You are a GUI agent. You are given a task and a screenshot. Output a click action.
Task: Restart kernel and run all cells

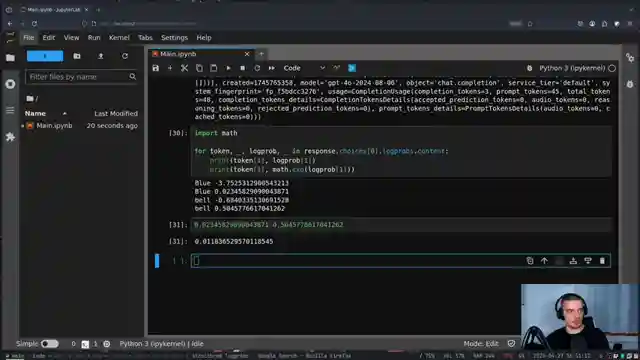(271, 68)
